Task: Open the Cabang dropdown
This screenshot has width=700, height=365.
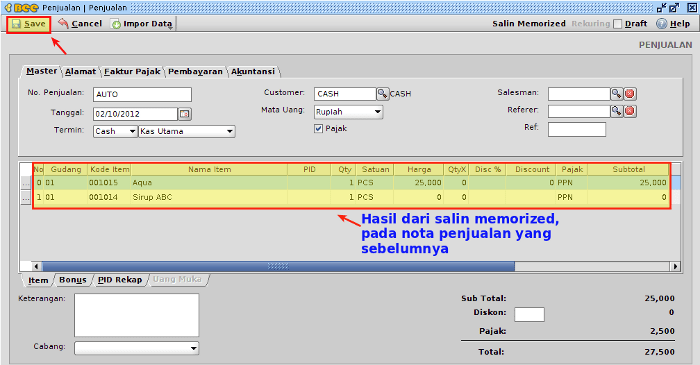Action: pyautogui.click(x=137, y=348)
